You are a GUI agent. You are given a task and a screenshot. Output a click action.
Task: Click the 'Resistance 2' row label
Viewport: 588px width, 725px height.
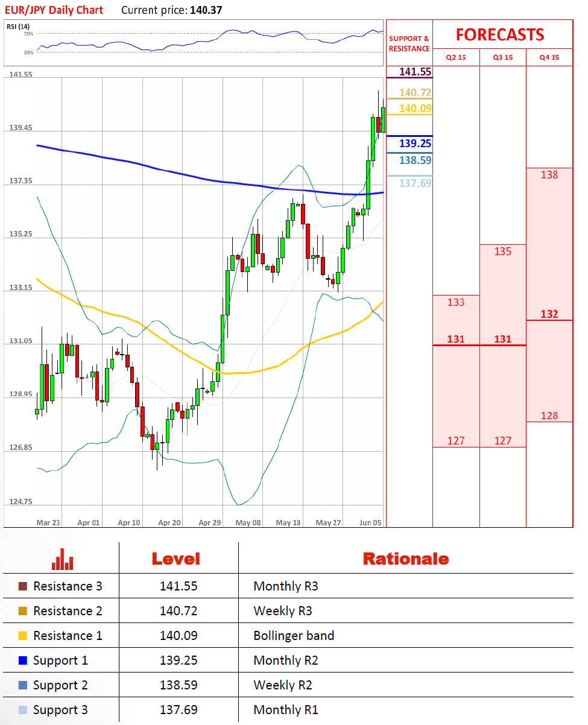pos(68,611)
